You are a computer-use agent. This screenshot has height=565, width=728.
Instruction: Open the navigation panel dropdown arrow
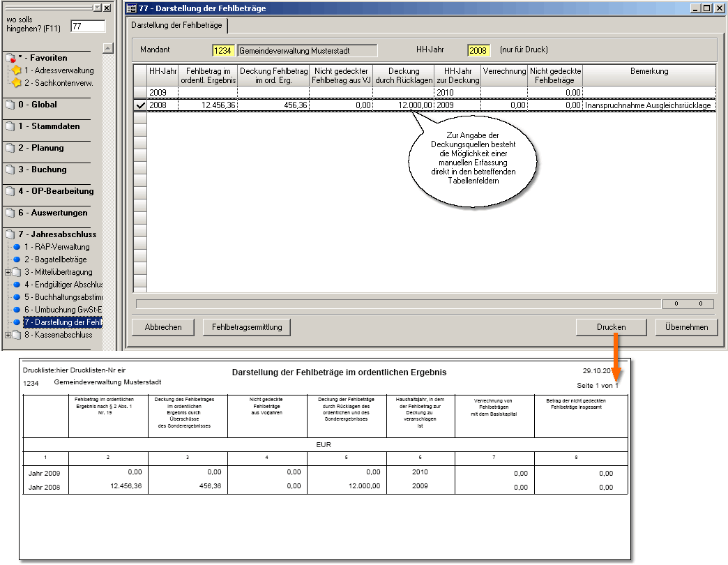97,8
